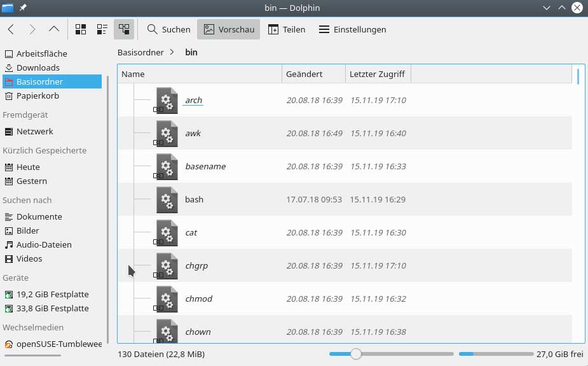Click the awk file name
The height and width of the screenshot is (366, 588).
click(193, 133)
